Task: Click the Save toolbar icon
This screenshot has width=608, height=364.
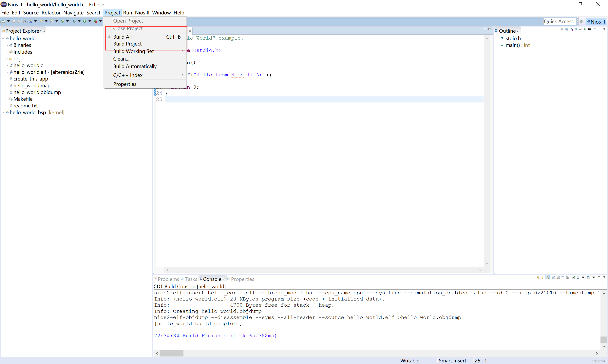Action: (14, 21)
